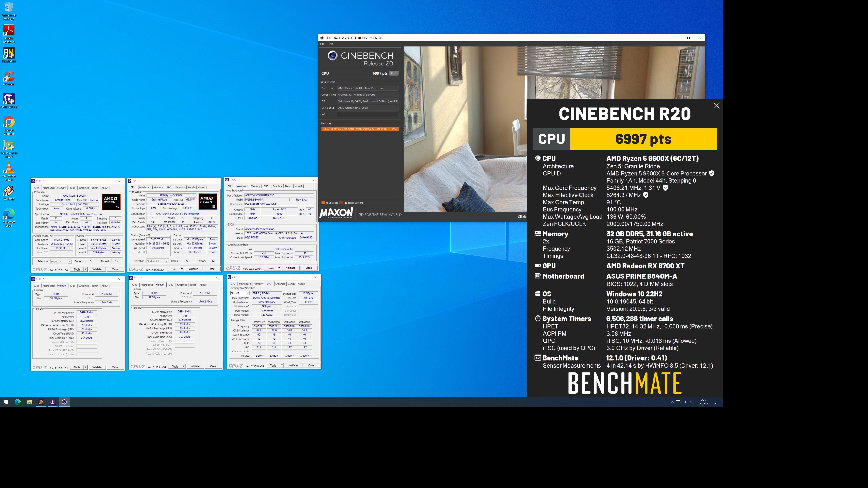The image size is (868, 488).
Task: Open File menu in Cinebench
Action: coord(322,44)
